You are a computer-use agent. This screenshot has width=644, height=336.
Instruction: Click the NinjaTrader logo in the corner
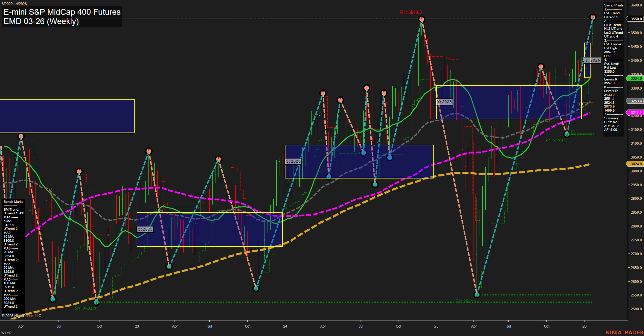pos(624,332)
